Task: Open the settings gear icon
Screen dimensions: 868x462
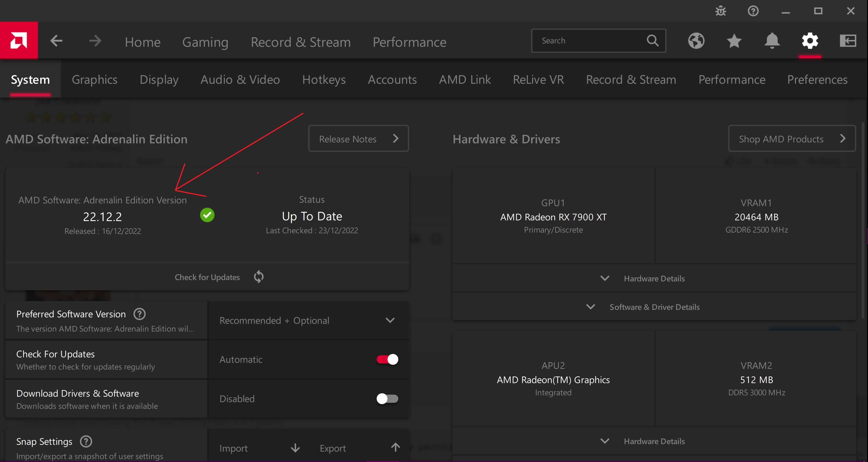Action: point(810,41)
